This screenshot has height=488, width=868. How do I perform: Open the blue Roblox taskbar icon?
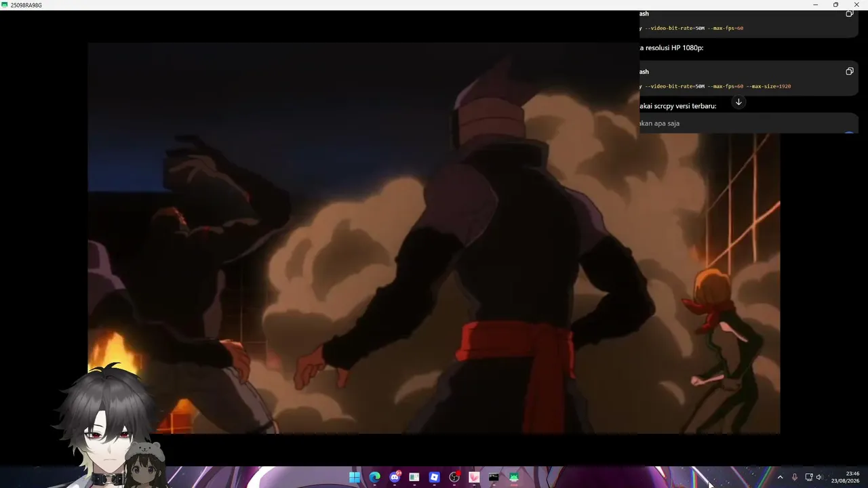click(x=434, y=477)
